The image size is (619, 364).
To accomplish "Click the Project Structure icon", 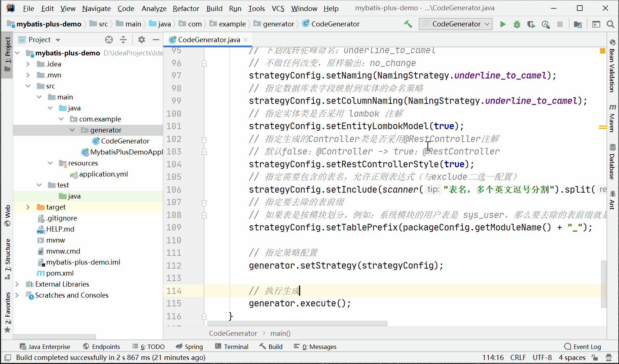I will tap(578, 24).
